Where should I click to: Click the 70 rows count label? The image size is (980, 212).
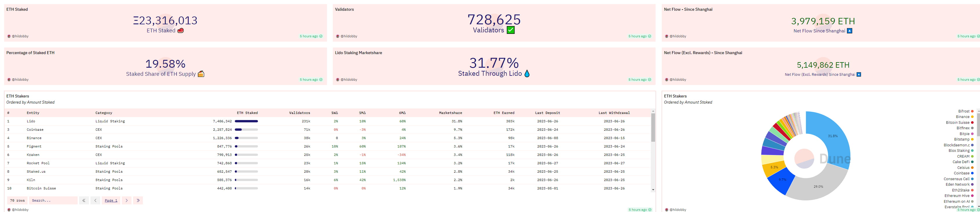click(x=17, y=200)
